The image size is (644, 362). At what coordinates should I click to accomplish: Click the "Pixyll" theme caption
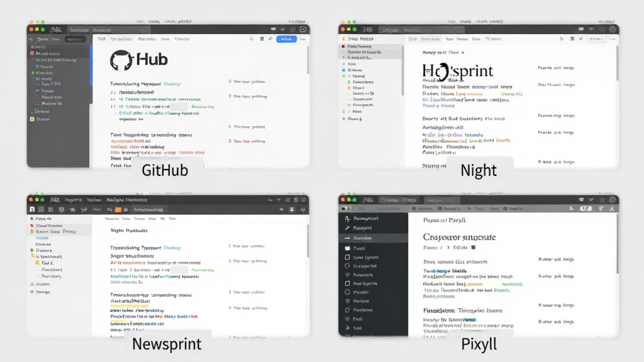[479, 344]
